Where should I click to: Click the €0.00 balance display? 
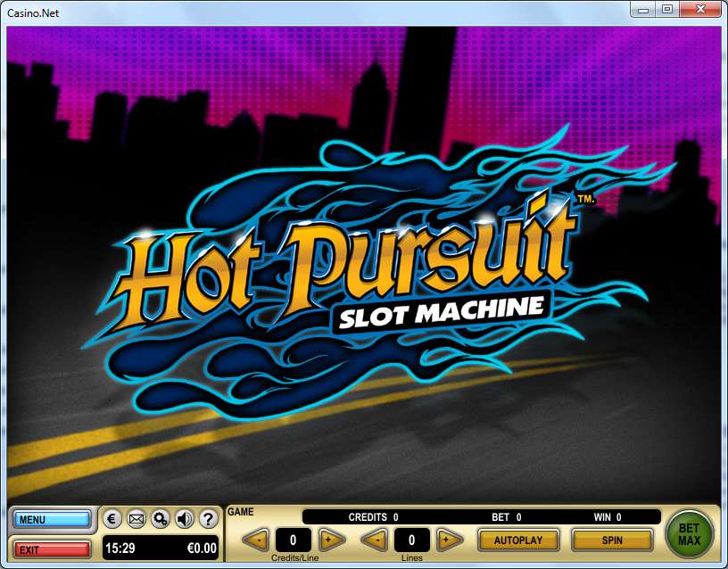pos(202,548)
